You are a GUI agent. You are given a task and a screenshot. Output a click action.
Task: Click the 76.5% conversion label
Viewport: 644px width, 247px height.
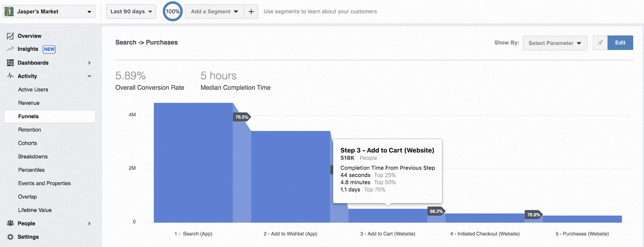242,117
